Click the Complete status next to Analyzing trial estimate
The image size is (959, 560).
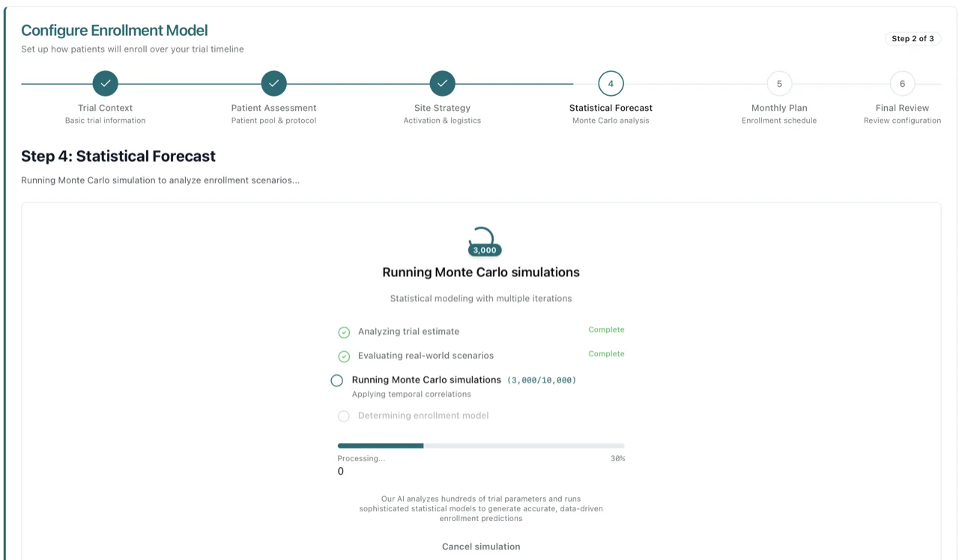(606, 329)
